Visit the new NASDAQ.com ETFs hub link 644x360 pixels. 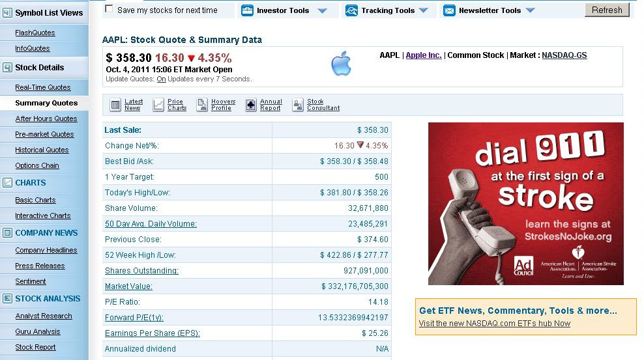495,324
